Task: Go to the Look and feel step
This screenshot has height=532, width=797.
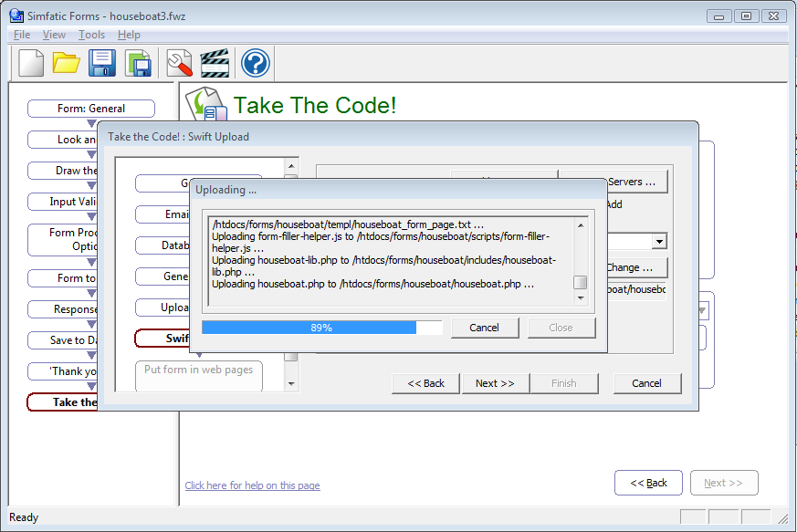Action: click(x=62, y=140)
